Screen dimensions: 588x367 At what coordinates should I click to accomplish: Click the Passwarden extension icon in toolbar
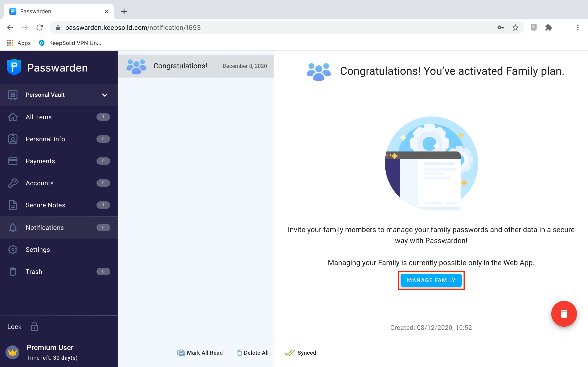(533, 28)
